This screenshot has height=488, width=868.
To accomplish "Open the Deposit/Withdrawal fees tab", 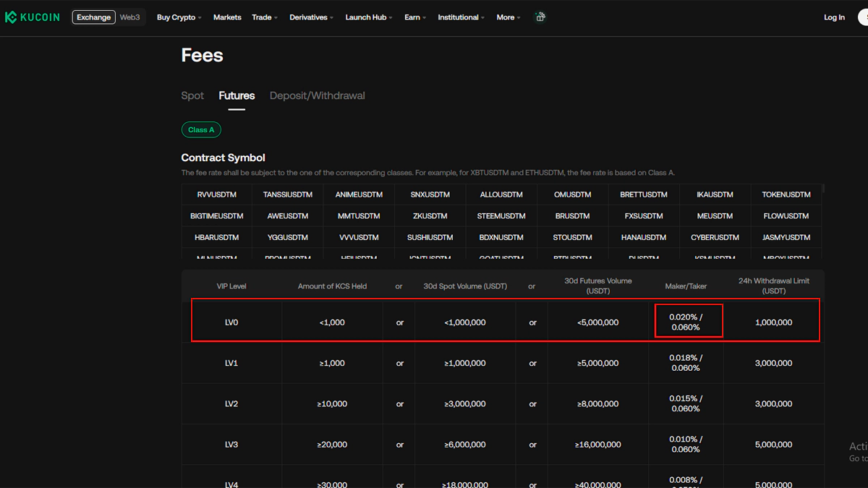I will coord(317,95).
